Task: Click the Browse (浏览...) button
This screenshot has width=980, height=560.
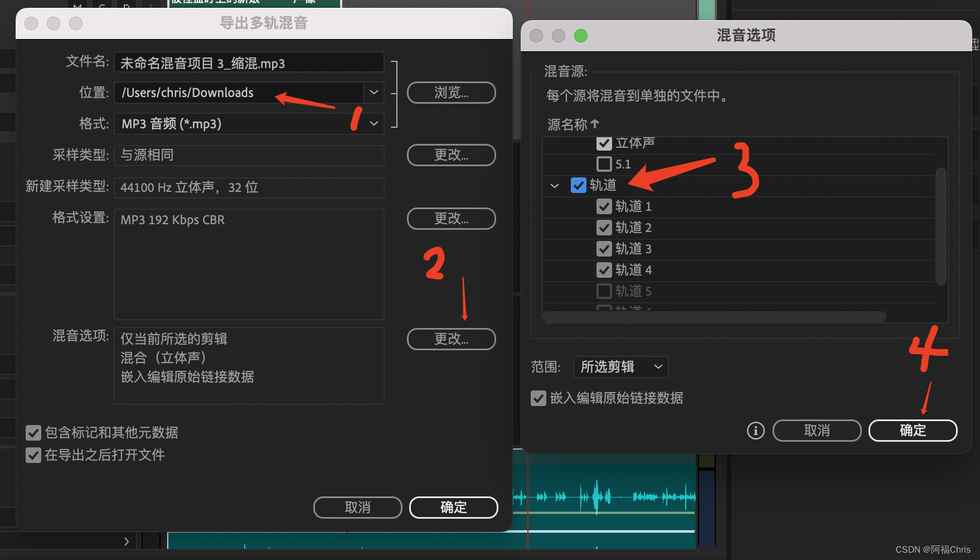Action: coord(452,93)
